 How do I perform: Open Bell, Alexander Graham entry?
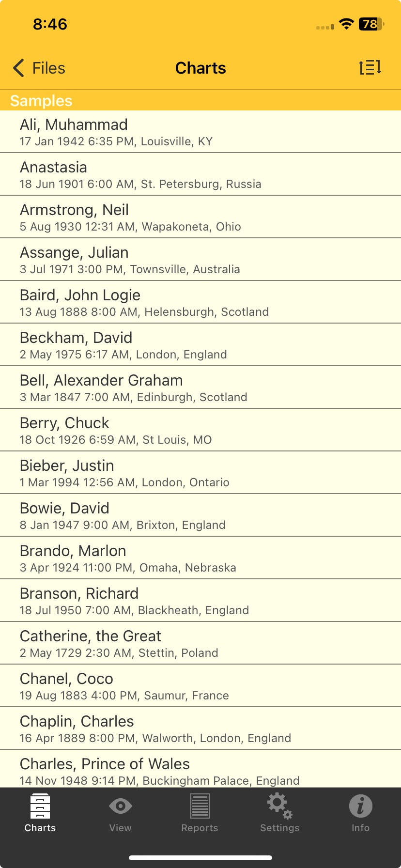200,387
